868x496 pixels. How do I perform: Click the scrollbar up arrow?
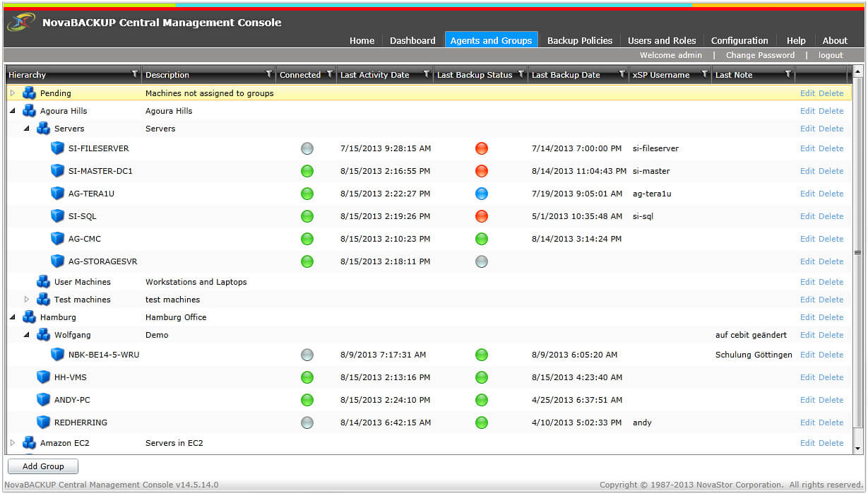[x=858, y=71]
